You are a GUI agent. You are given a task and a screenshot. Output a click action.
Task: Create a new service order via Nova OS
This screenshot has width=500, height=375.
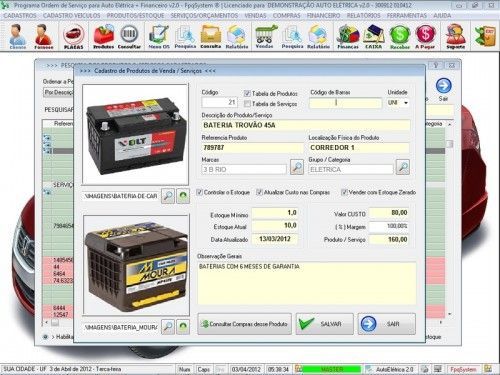pos(159,37)
